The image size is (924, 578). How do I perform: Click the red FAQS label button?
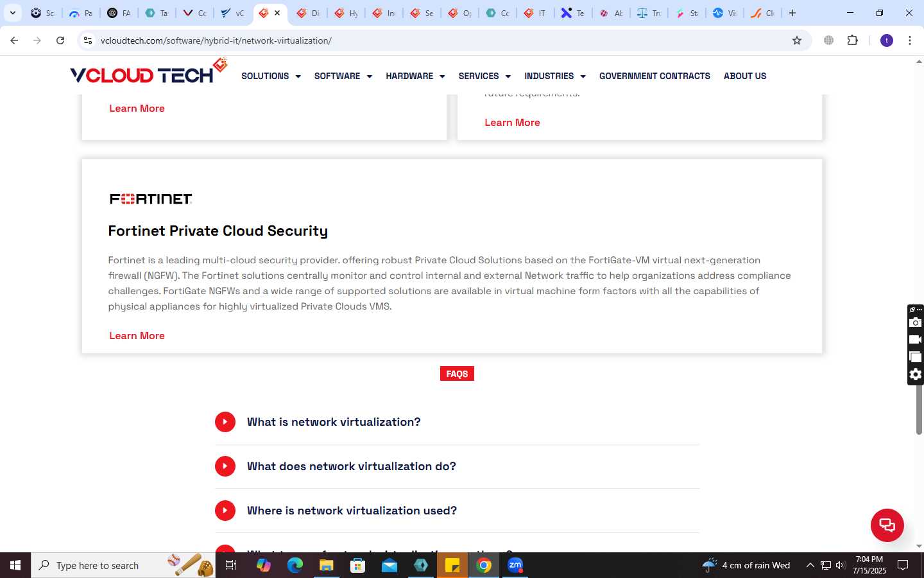(x=457, y=374)
